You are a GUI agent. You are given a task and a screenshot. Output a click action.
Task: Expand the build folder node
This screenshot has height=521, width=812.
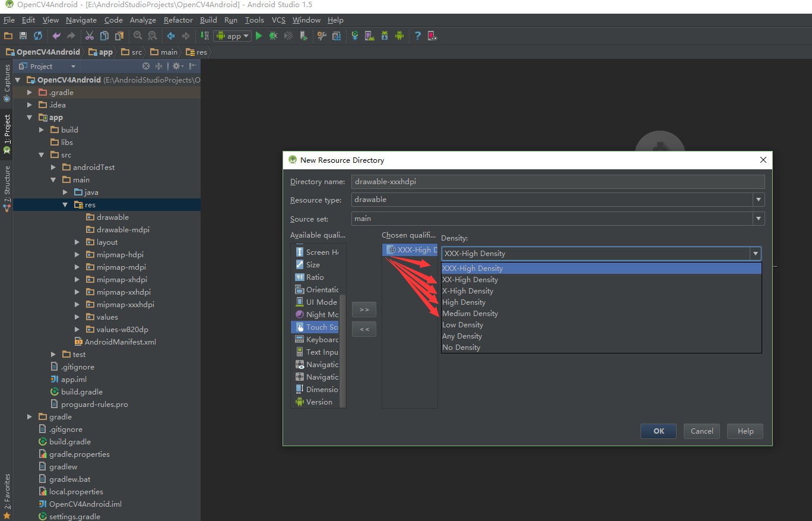pos(41,130)
